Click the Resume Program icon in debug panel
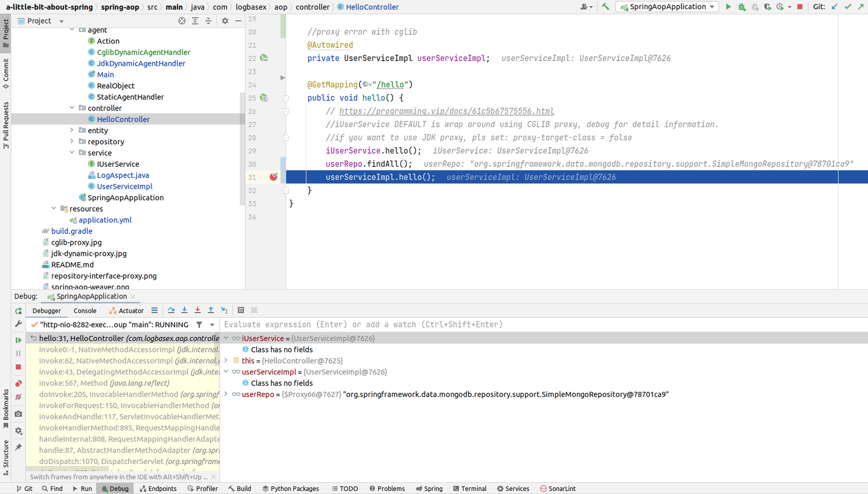 click(x=18, y=340)
